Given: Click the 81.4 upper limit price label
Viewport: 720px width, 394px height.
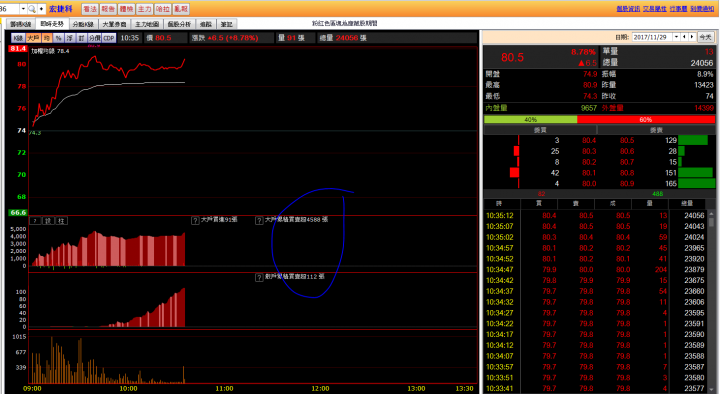Looking at the screenshot, I should pos(18,49).
